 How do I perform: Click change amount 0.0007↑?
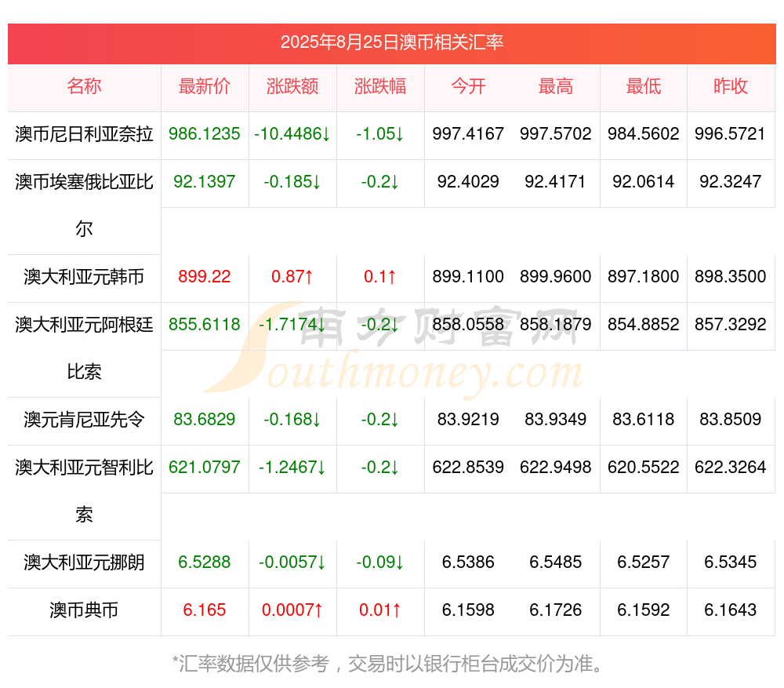292,610
